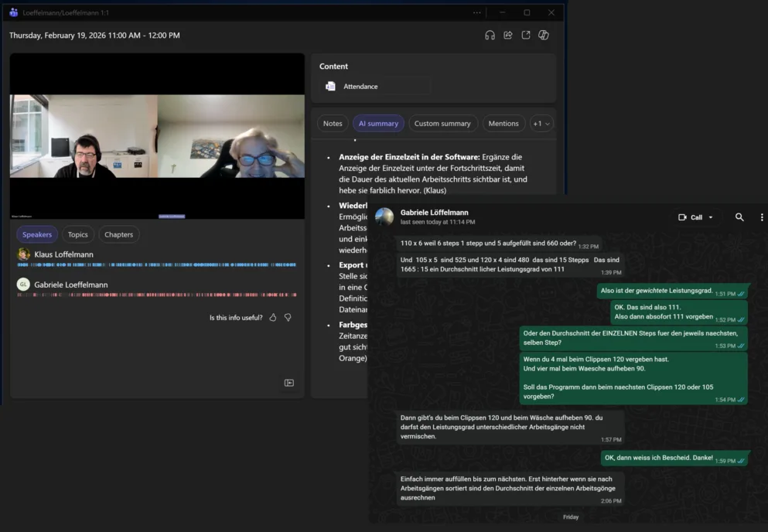Switch to the Mentions view
The width and height of the screenshot is (768, 532).
(503, 123)
